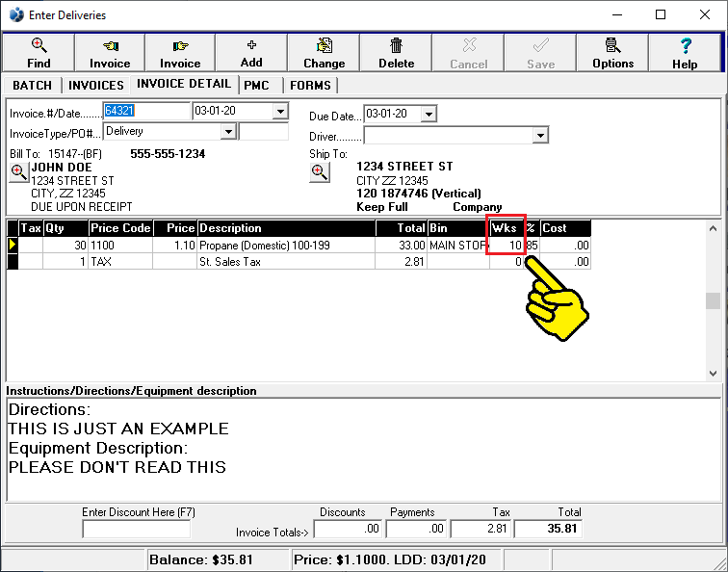Click tax row total 2.81
Viewport: 728px width, 572px height.
[x=402, y=262]
